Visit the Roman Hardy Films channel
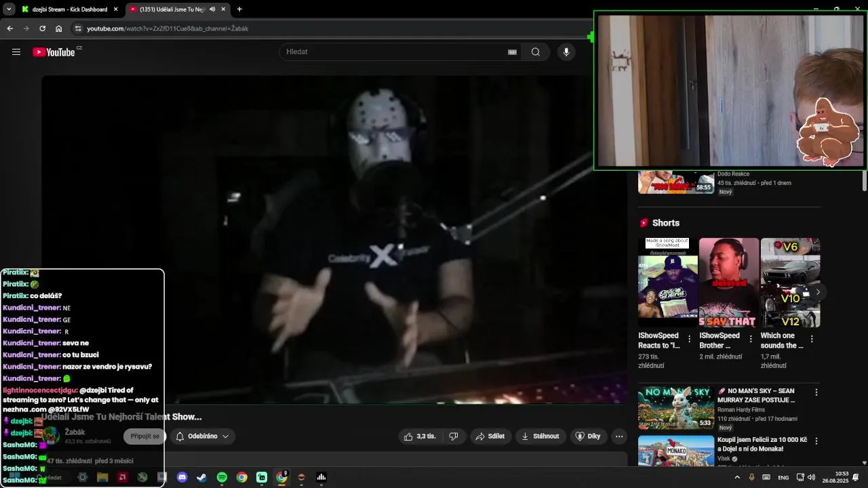Screen dimensions: 868x488 point(741,409)
